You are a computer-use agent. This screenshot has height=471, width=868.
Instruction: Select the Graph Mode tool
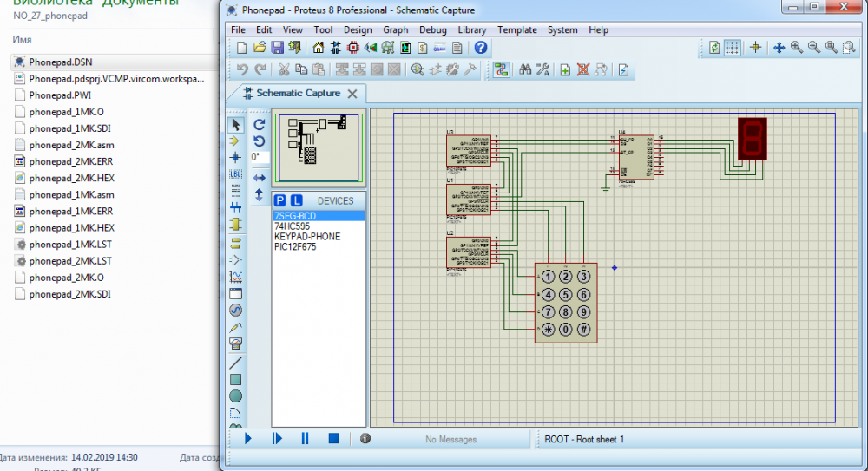tap(236, 276)
